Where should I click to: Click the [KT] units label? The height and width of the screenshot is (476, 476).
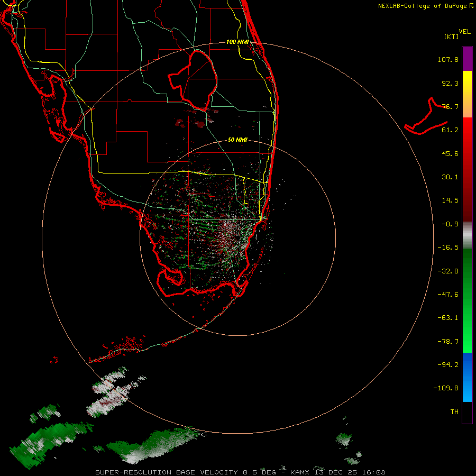tap(452, 36)
